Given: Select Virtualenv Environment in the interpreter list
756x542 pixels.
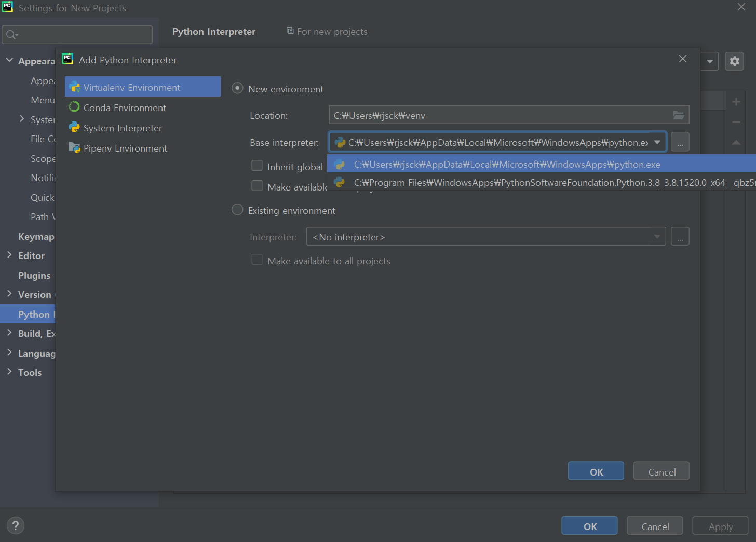Looking at the screenshot, I should click(x=143, y=87).
